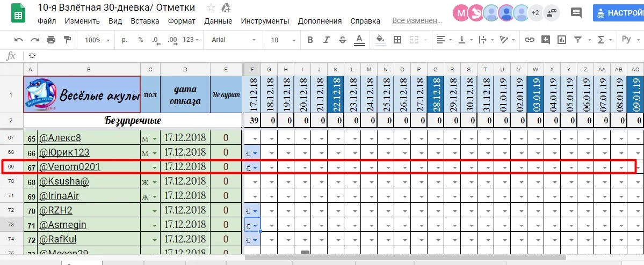This screenshot has width=644, height=265.
Task: Click the horizontal scrollbar
Action: point(406,258)
